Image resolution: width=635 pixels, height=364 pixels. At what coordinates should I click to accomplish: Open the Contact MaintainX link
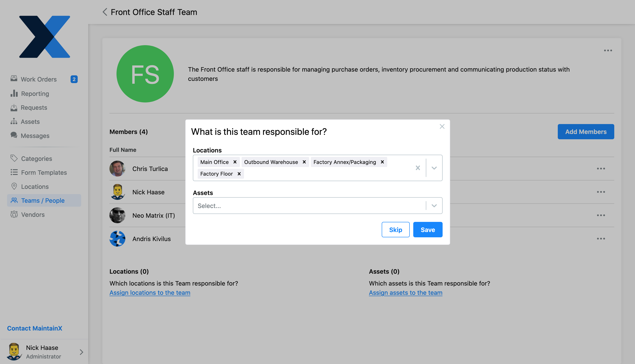pyautogui.click(x=35, y=328)
